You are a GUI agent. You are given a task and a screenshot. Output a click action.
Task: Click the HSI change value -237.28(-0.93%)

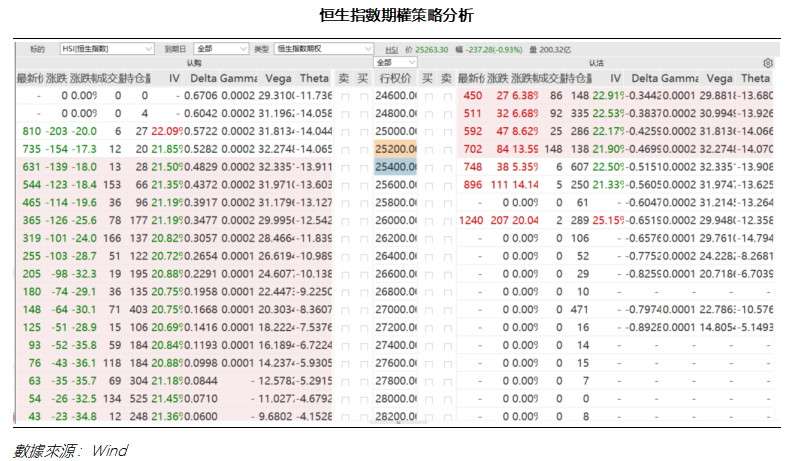click(x=494, y=50)
